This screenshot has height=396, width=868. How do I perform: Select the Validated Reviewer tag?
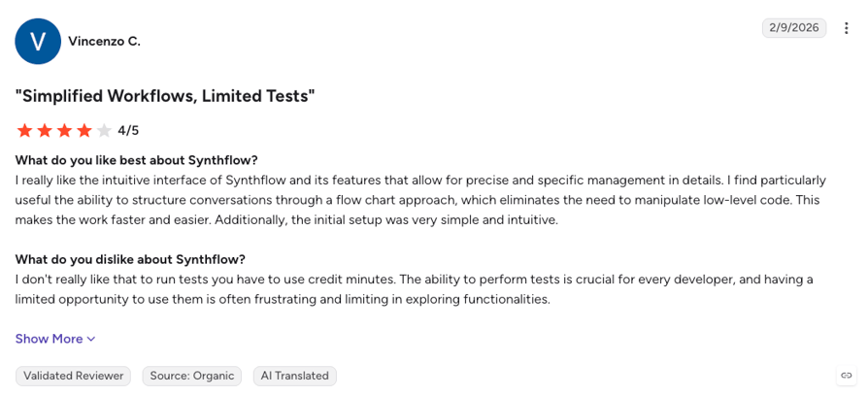pos(73,376)
